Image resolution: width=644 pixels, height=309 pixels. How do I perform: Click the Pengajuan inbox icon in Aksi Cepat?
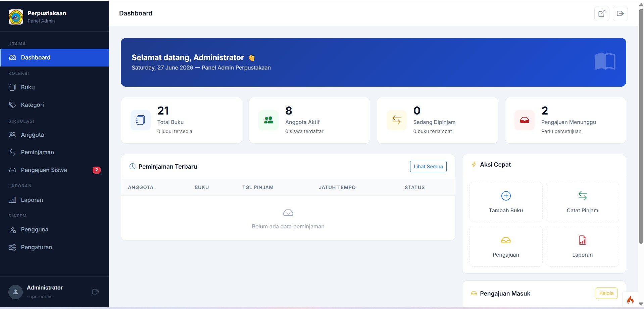click(x=506, y=240)
